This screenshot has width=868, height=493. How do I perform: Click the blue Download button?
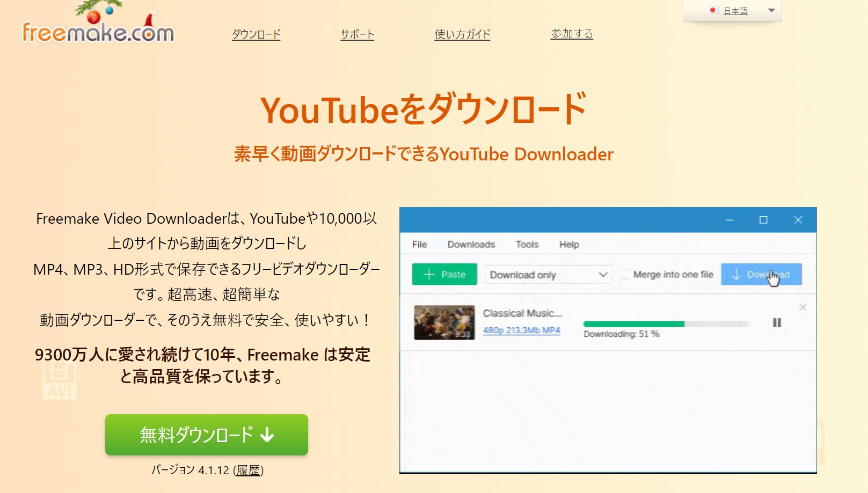[761, 274]
